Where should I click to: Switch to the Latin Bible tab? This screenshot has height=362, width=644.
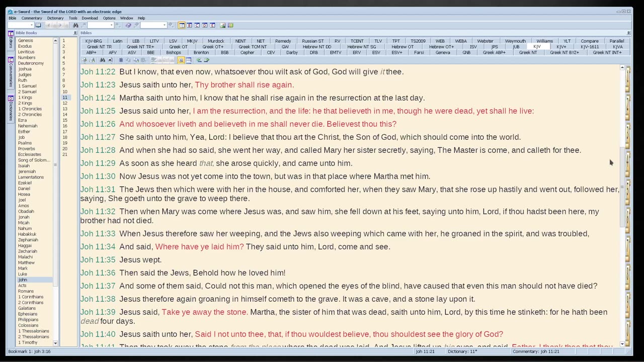pyautogui.click(x=117, y=41)
